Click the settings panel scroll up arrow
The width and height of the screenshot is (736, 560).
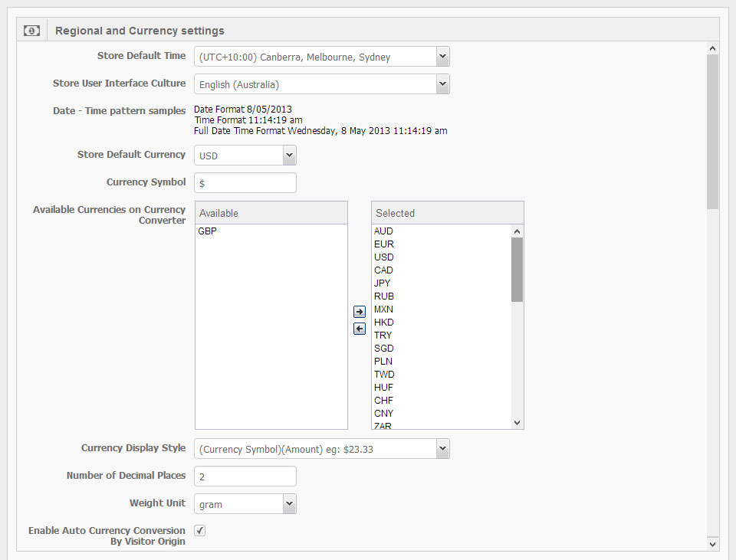[x=712, y=48]
